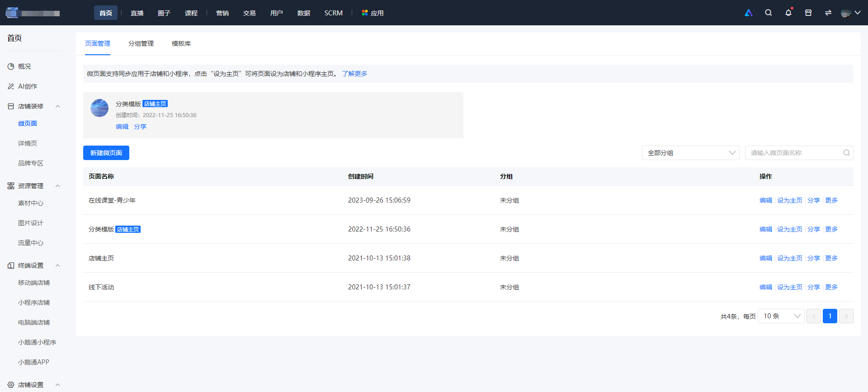Click the magnifier in micro-page search box
The image size is (868, 392).
pyautogui.click(x=846, y=153)
